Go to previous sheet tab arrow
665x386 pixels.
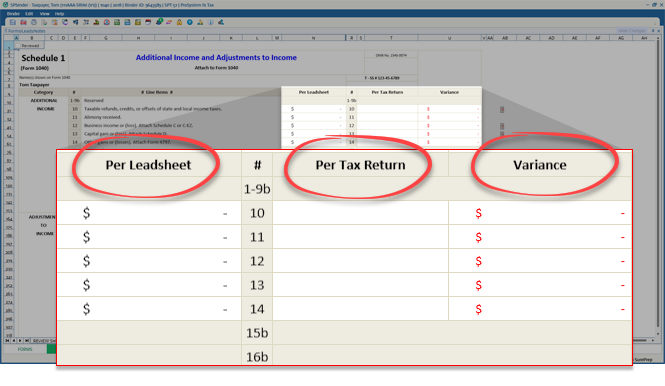[14, 341]
